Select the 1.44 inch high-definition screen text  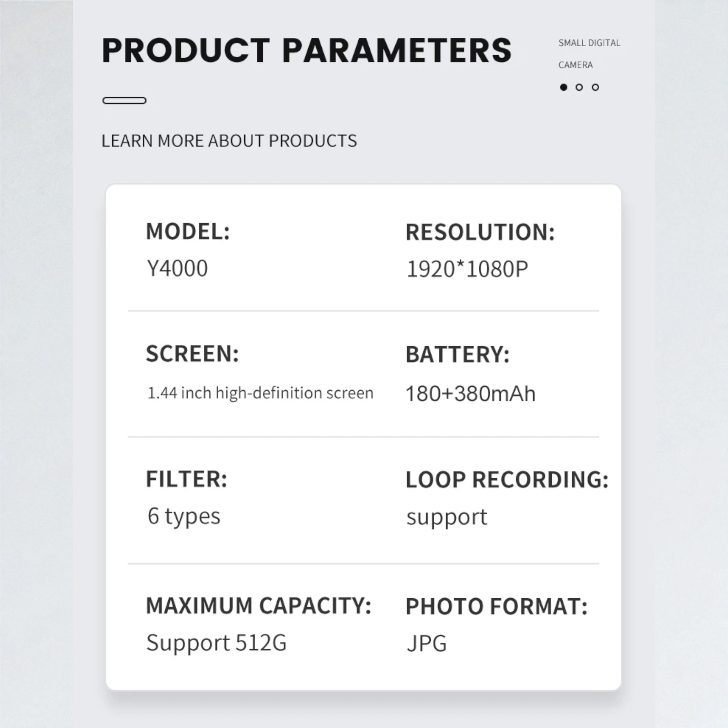coord(260,393)
